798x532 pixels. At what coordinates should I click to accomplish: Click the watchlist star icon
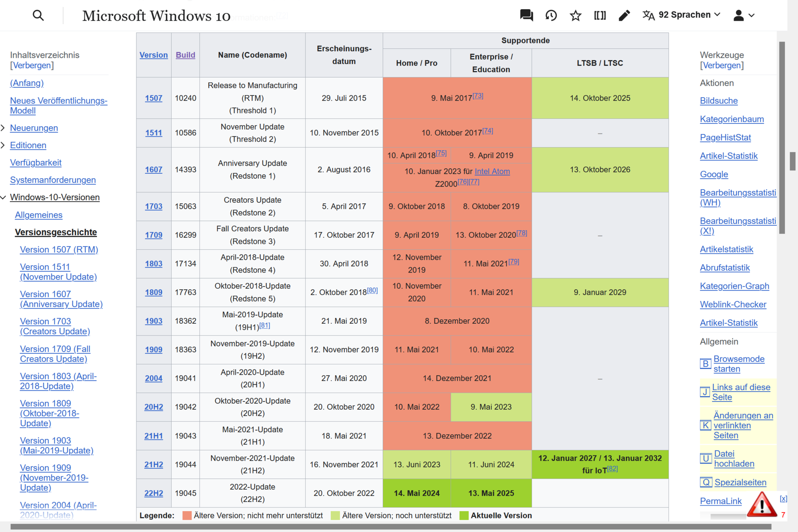[576, 15]
